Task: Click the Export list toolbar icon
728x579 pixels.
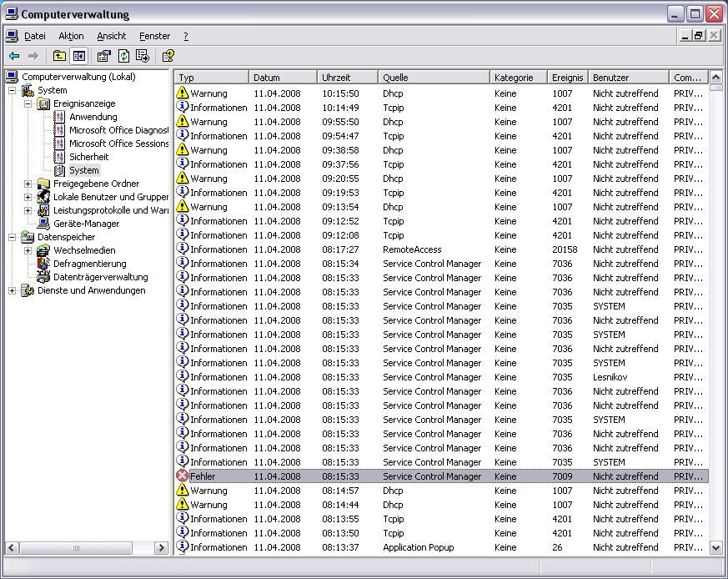Action: 143,56
